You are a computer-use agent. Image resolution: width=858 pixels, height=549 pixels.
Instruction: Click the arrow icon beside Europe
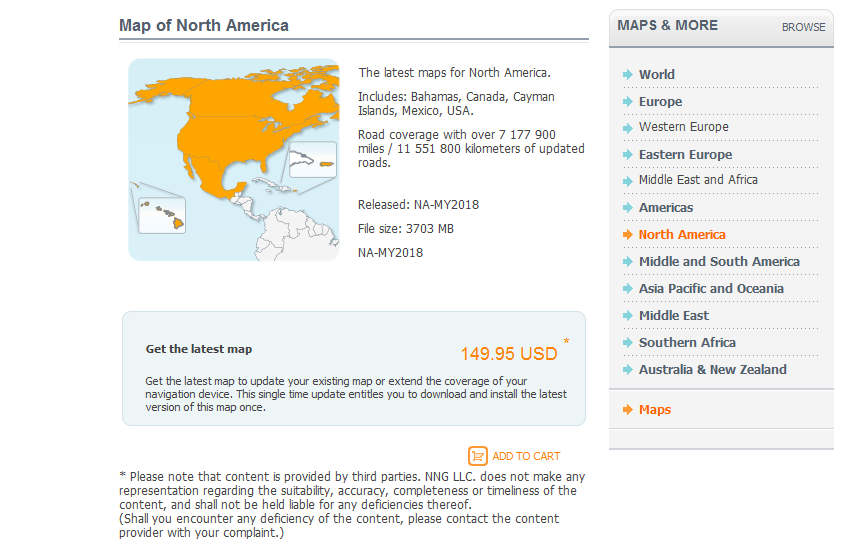(627, 102)
